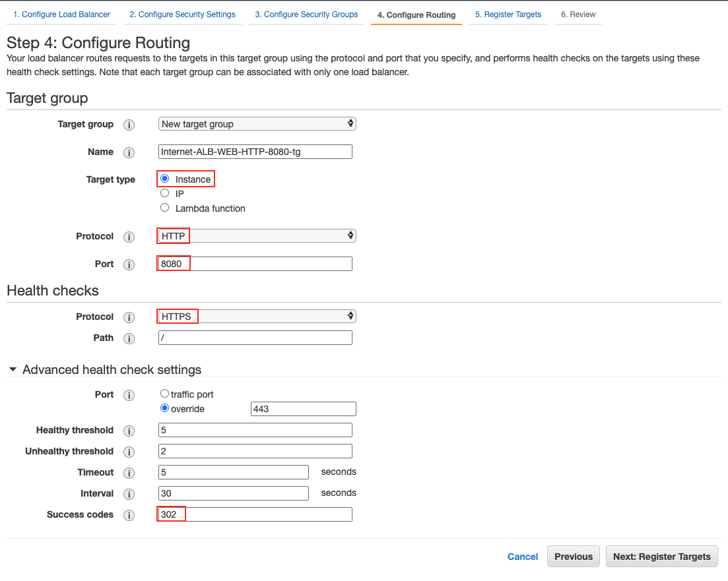The image size is (728, 581).
Task: Open the Protocol info tooltip
Action: click(129, 236)
